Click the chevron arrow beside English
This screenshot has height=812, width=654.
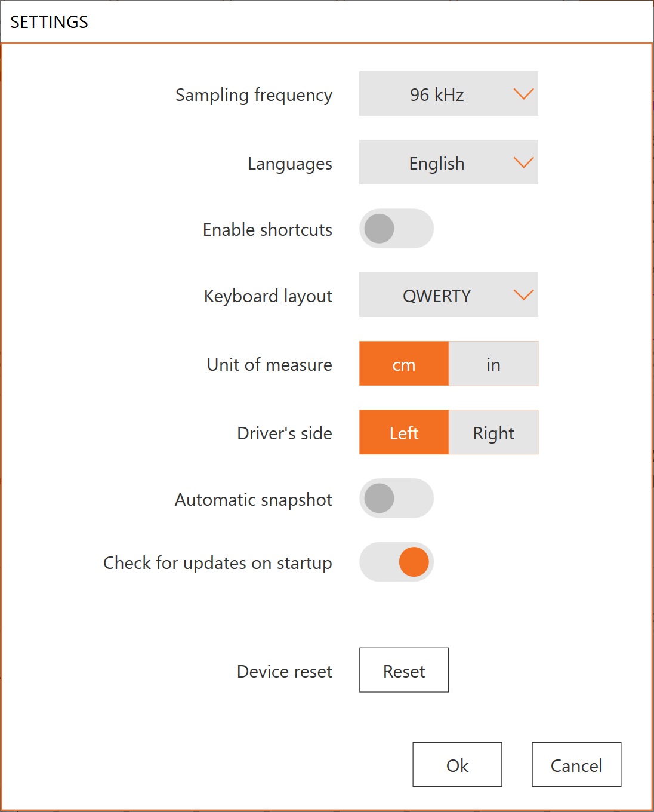[523, 162]
